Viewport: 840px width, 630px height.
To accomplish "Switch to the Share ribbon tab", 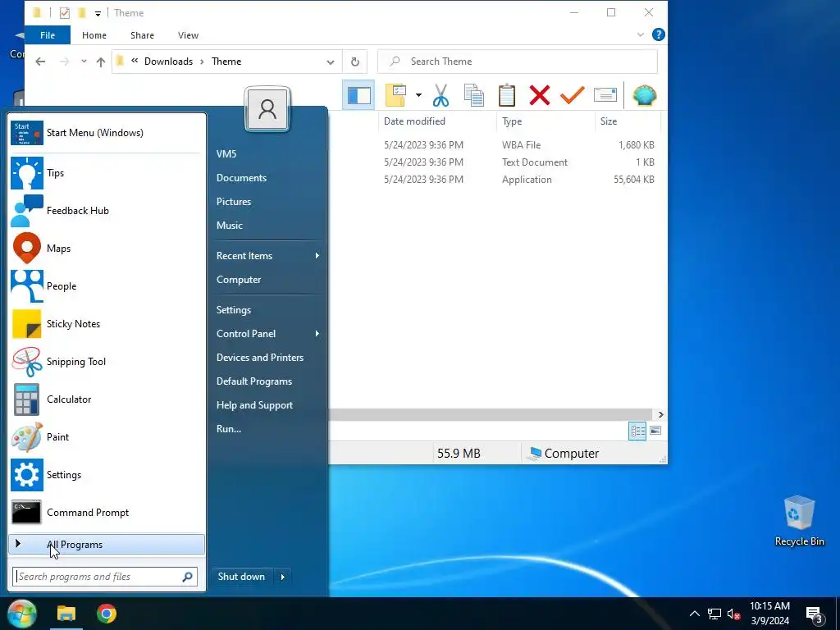I will tap(143, 35).
